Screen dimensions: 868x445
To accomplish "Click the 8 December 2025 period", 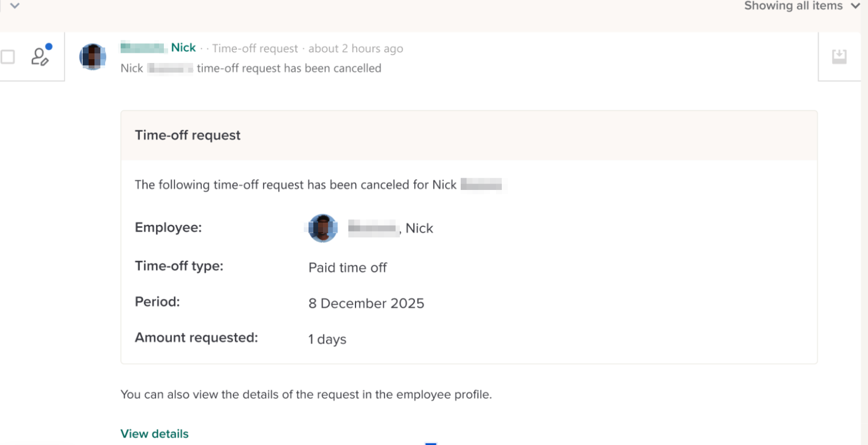I will point(366,303).
